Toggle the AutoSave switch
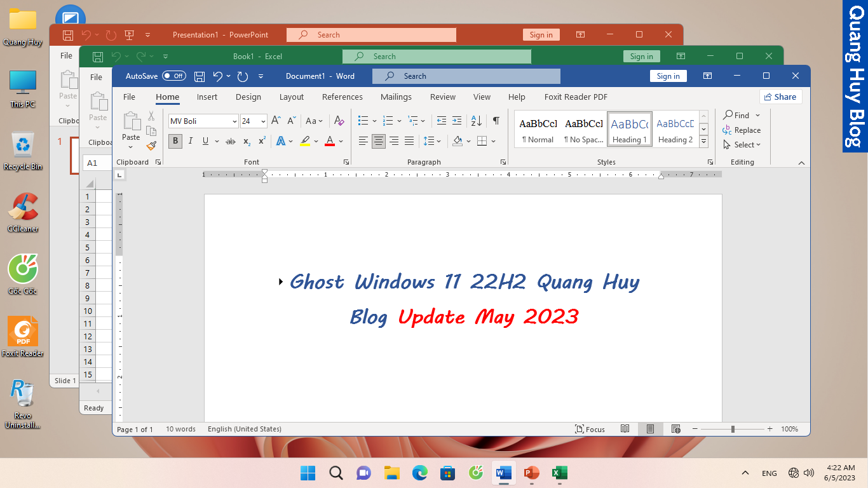868x488 pixels. [173, 76]
